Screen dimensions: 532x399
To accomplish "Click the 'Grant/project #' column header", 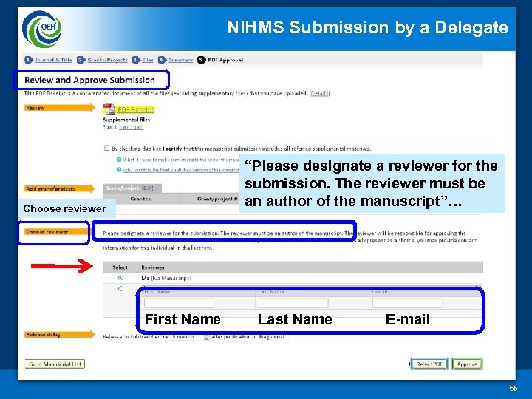I will (217, 199).
